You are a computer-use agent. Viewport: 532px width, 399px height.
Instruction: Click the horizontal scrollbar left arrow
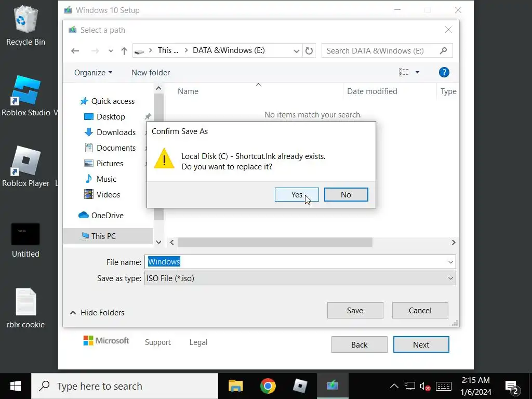[x=171, y=243]
